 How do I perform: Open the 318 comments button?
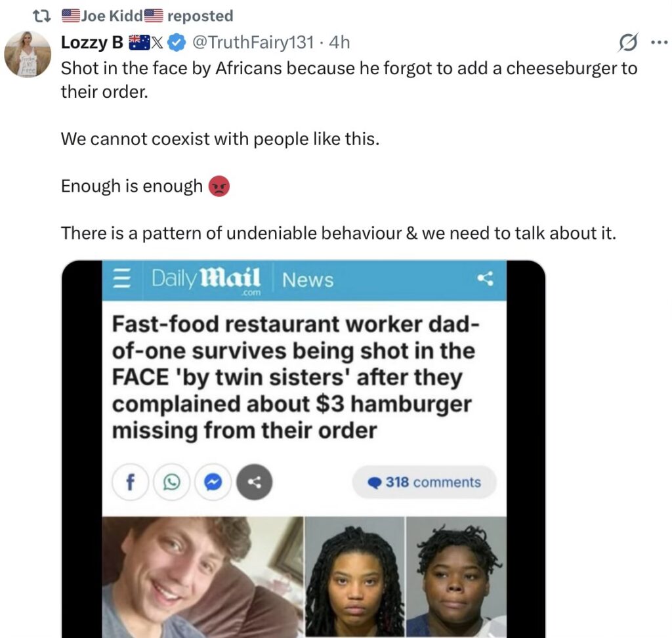425,482
